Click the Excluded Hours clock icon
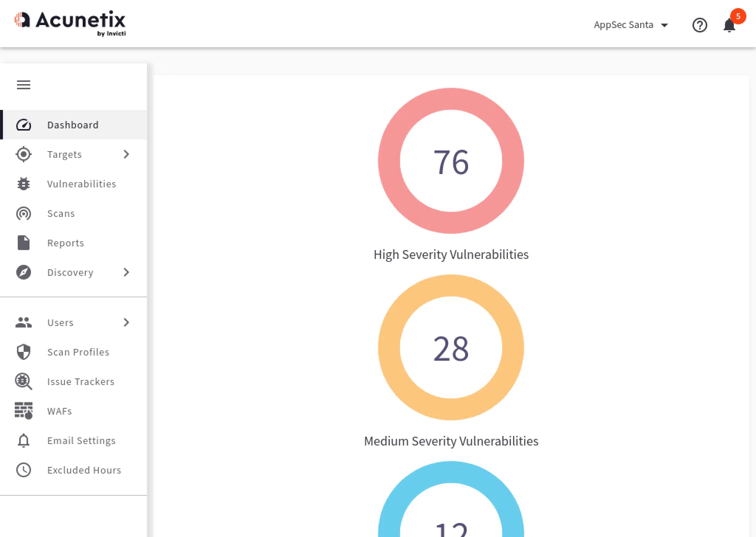This screenshot has height=537, width=756. tap(24, 470)
